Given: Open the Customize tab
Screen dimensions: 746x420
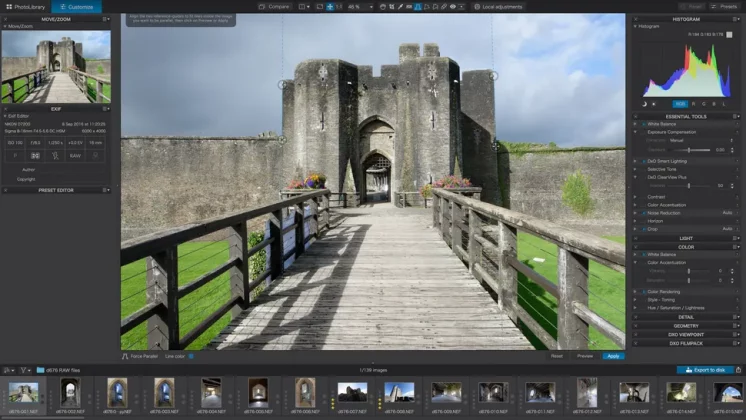Looking at the screenshot, I should (x=79, y=6).
